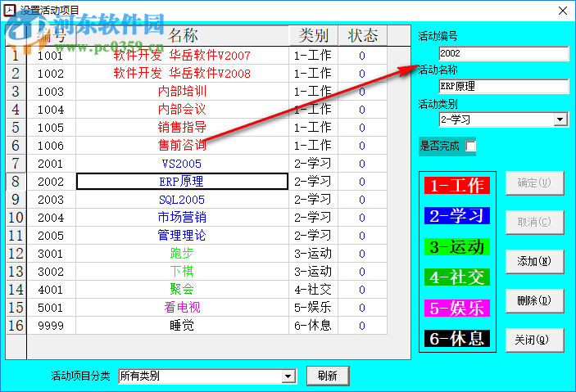Click the 确定(U) button
Screen dimensions: 576x392
pyautogui.click(x=534, y=182)
